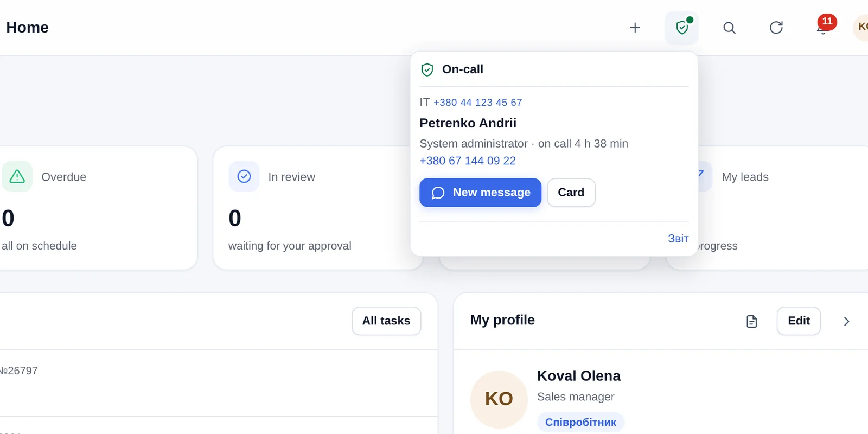Click the My leads card label

coord(745,177)
